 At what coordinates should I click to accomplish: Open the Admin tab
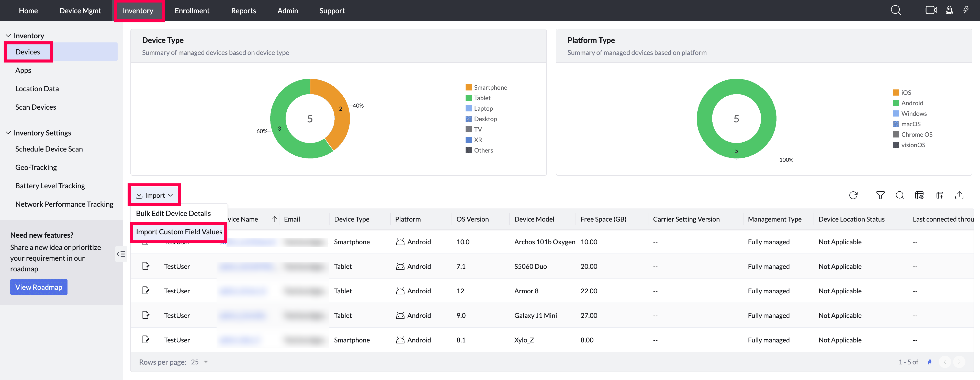[288, 11]
